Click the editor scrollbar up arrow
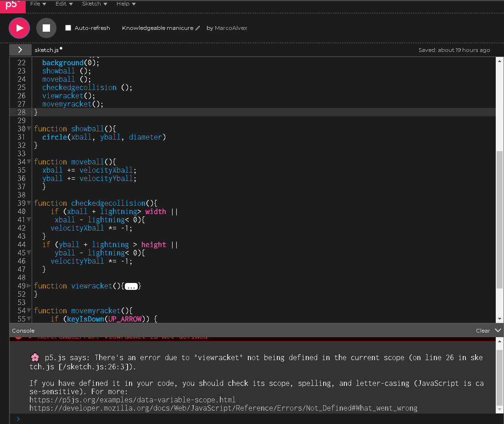Image resolution: width=504 pixels, height=424 pixels. [x=499, y=61]
